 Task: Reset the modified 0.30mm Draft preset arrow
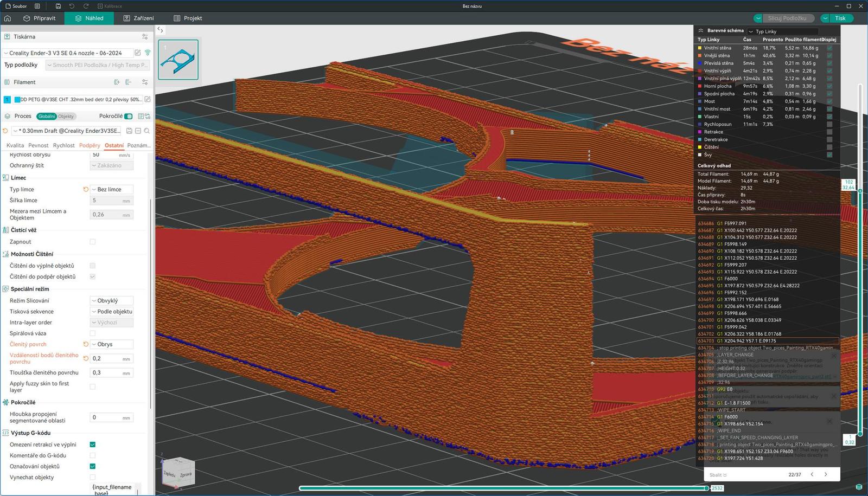(x=5, y=131)
